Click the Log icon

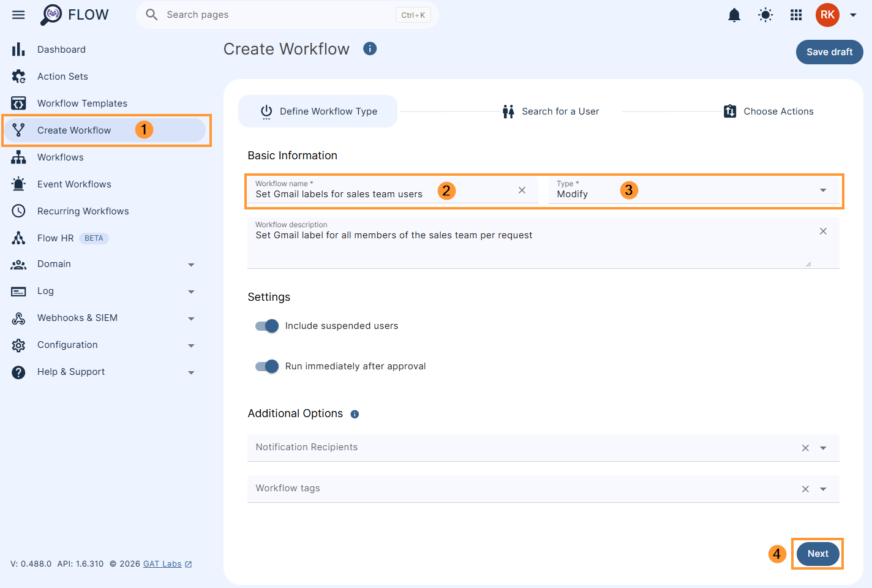18,292
